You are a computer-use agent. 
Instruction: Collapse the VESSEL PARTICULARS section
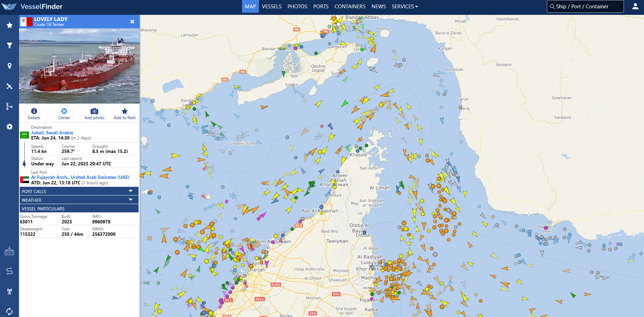(79, 208)
